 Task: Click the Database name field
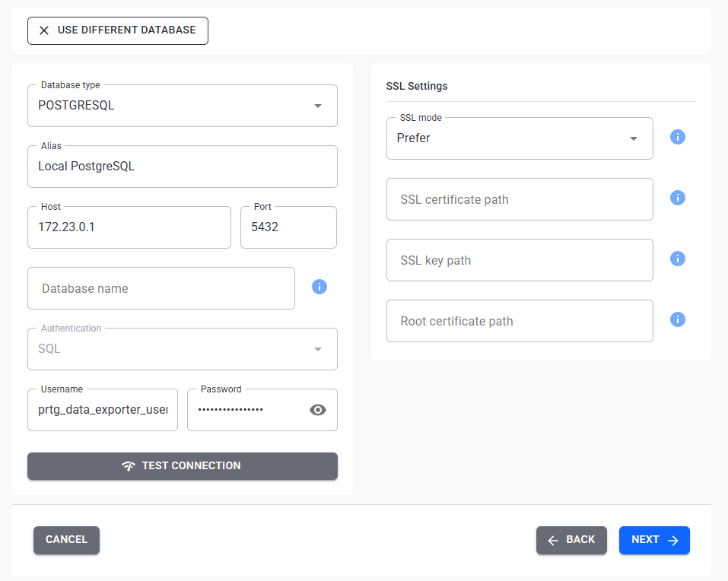coord(161,288)
